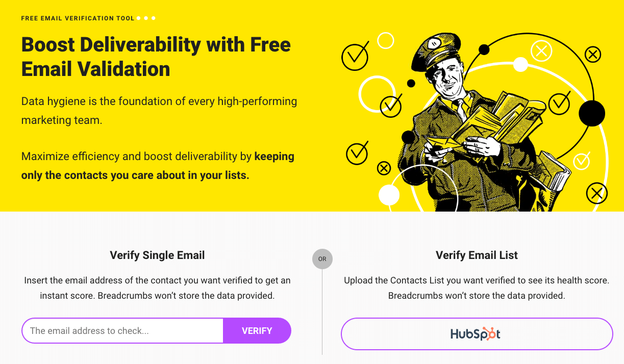This screenshot has height=364, width=624.
Task: Click the large black dot beside the orbit circle
Action: [x=592, y=113]
